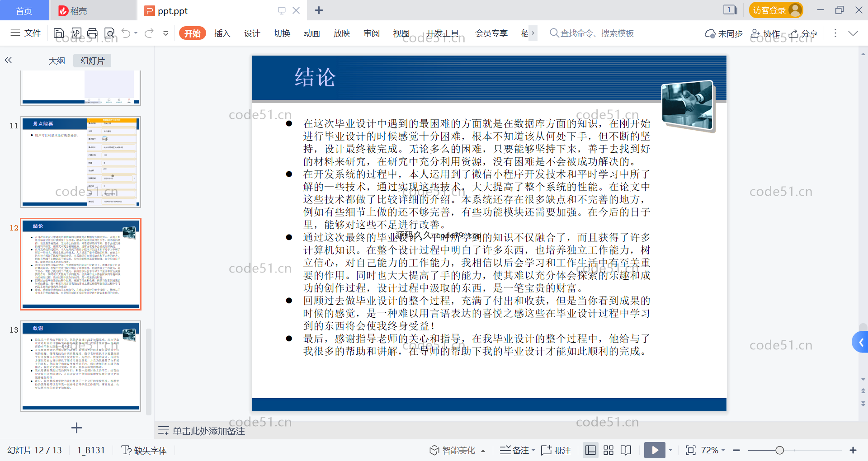Screen dimensions: 868x461
Task: Click the 缺失字体 missing fonts indicator
Action: (145, 450)
